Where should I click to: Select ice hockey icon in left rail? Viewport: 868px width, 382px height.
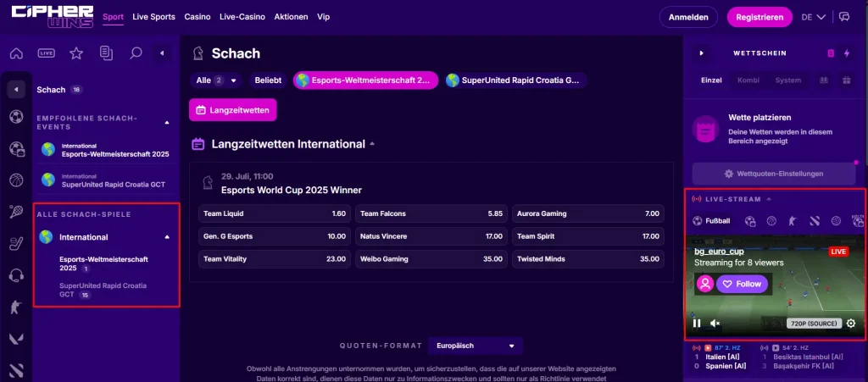17,244
